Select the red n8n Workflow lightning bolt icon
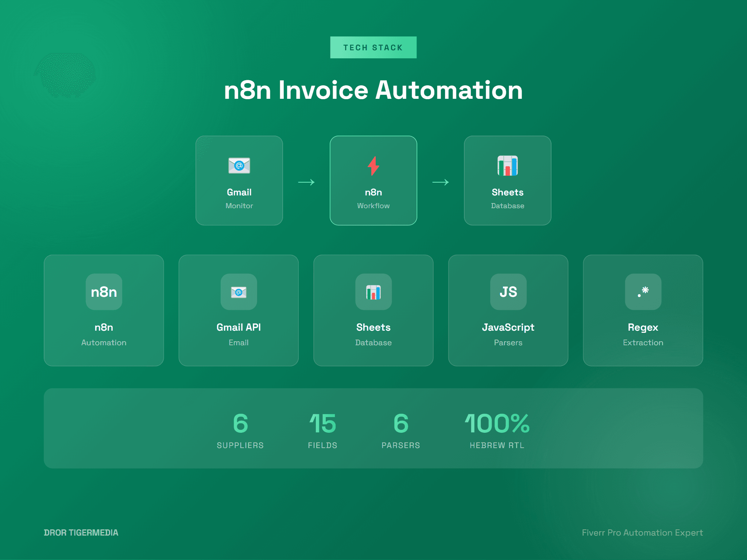The image size is (747, 560). point(373,166)
